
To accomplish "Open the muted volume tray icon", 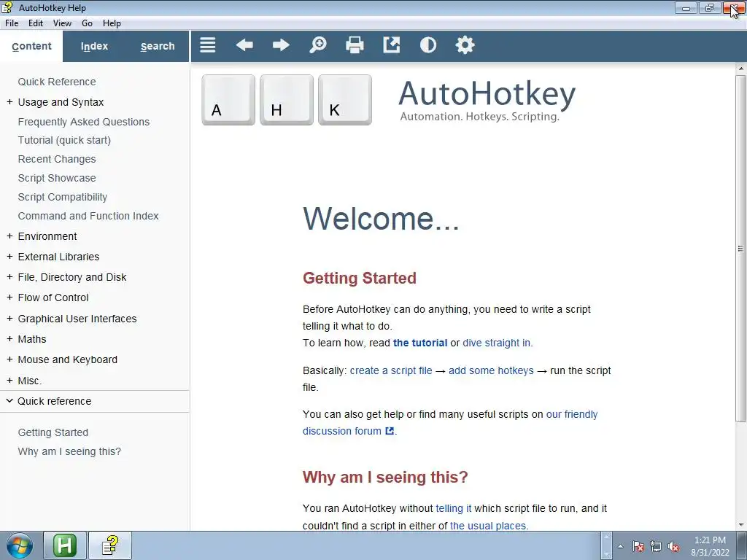I will (673, 546).
